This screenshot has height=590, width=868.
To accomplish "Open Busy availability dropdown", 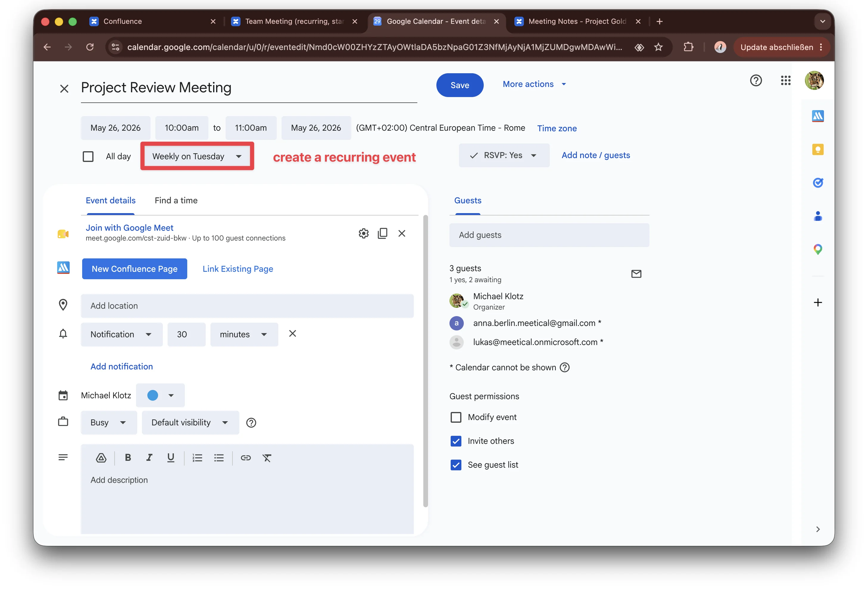I will click(109, 423).
